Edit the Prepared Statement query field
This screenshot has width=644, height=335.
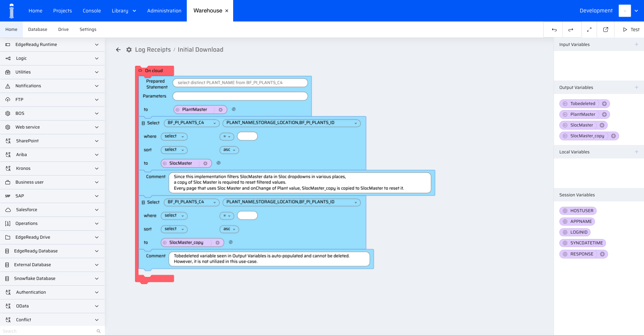tap(240, 83)
